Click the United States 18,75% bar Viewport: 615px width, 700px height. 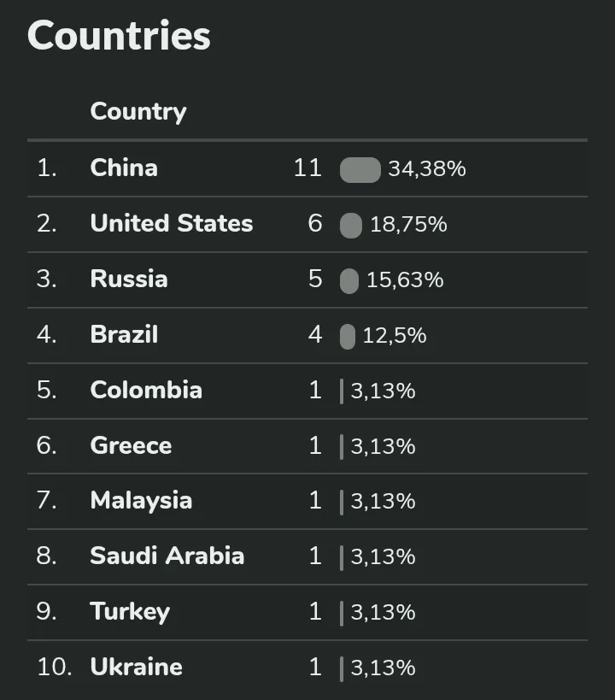[351, 226]
